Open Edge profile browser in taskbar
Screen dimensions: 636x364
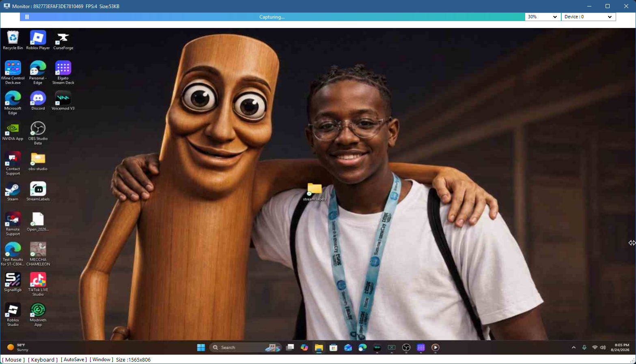click(x=362, y=347)
